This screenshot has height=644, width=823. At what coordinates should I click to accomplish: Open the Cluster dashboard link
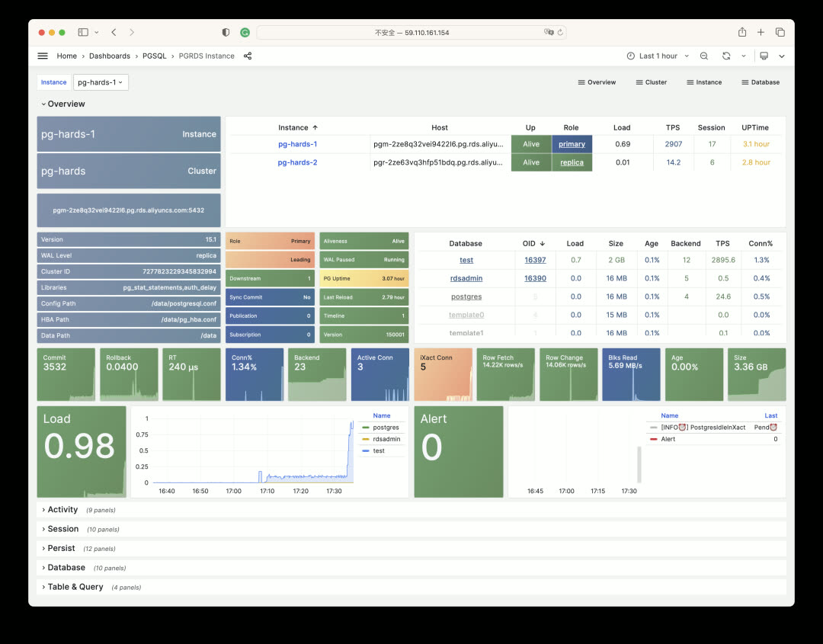[x=651, y=82]
